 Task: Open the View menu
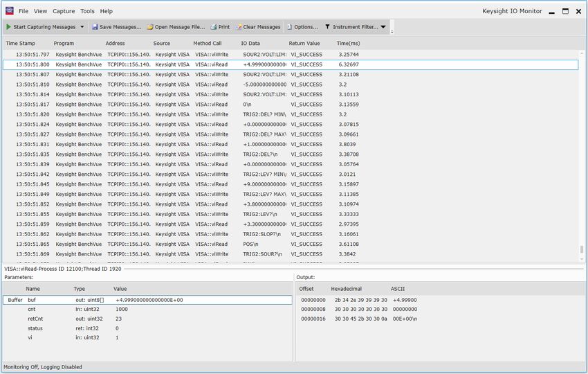pos(40,11)
